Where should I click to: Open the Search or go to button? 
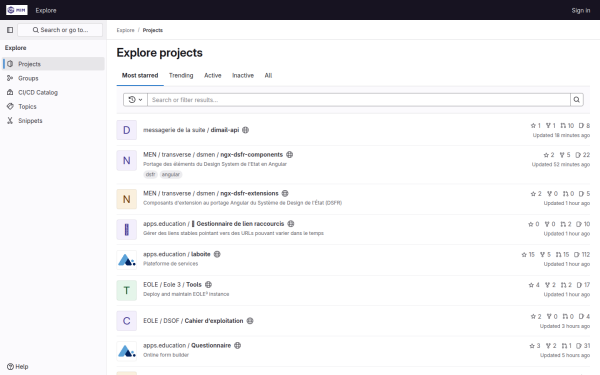pyautogui.click(x=60, y=30)
